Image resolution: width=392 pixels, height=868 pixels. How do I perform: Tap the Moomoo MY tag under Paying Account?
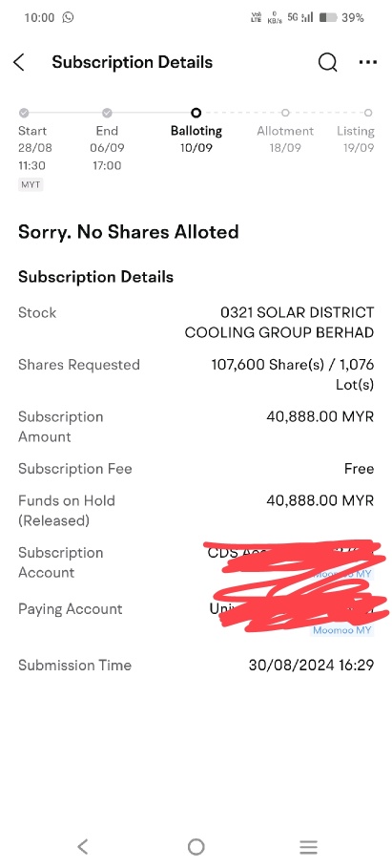[341, 630]
